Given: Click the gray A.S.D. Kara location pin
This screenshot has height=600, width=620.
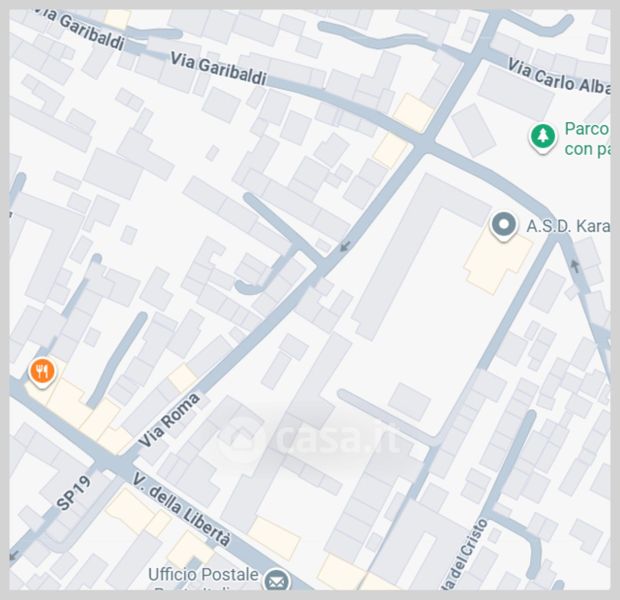Looking at the screenshot, I should tap(503, 225).
